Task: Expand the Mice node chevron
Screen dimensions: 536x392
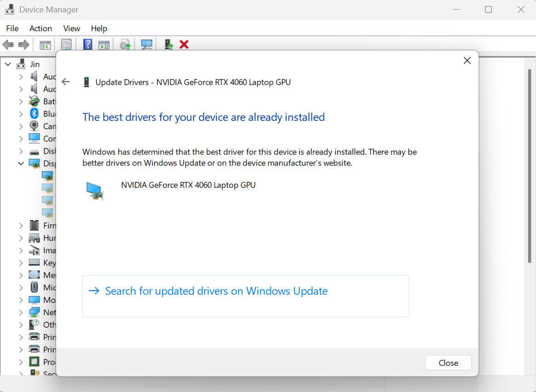Action: [21, 288]
